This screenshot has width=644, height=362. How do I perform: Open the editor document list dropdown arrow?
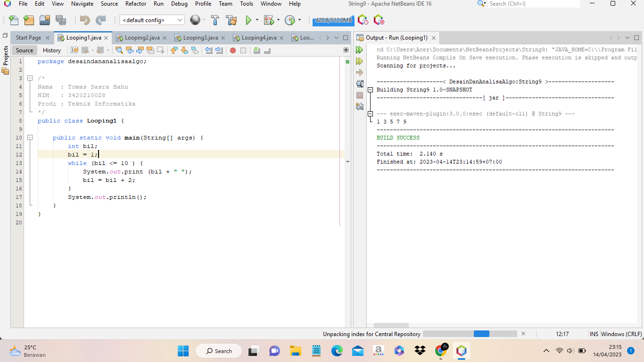coord(337,38)
